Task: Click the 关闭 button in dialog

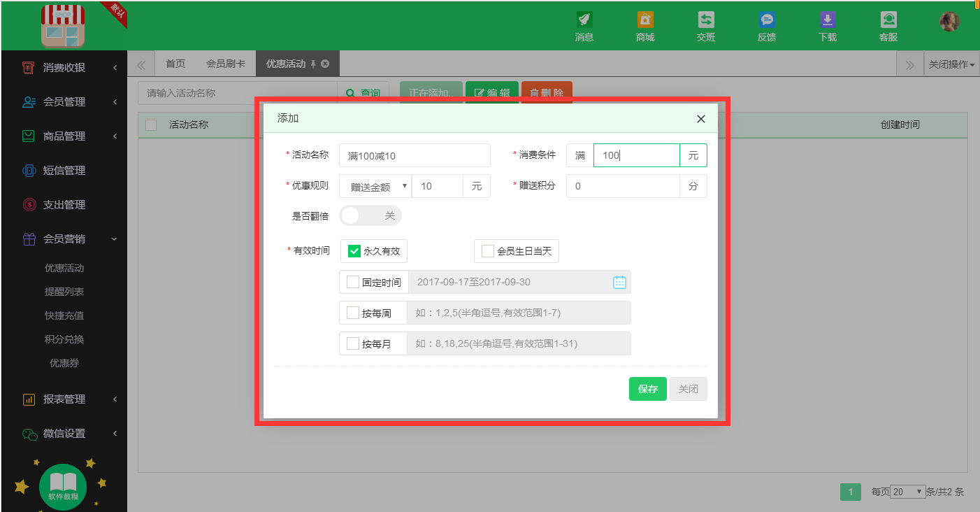Action: [689, 389]
